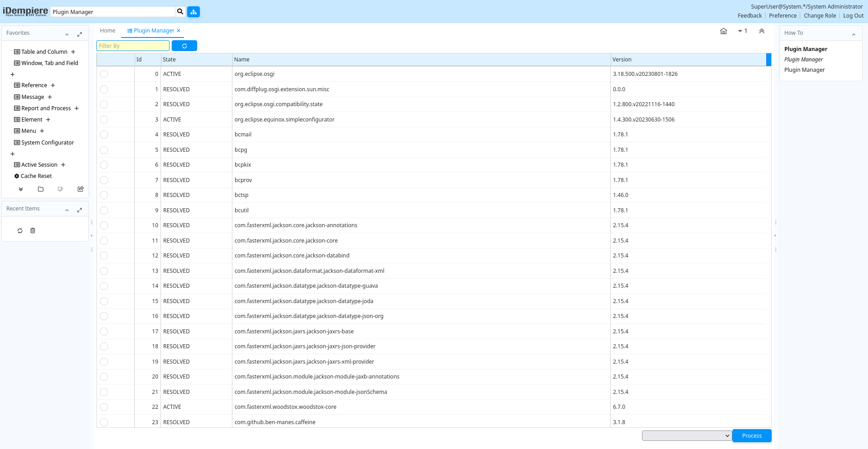
Task: Click the Process button
Action: click(751, 436)
